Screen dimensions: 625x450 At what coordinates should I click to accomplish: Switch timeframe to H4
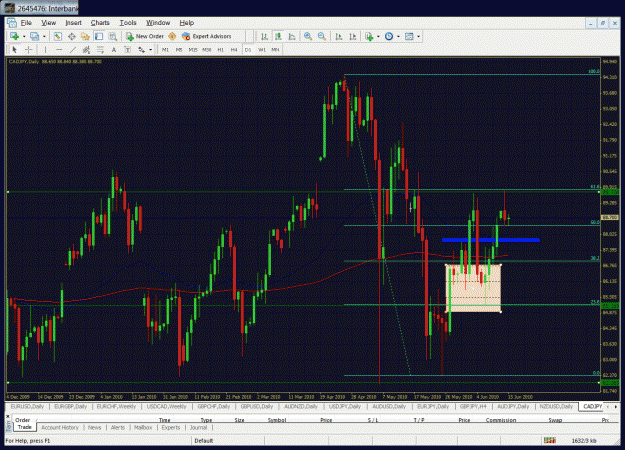click(x=234, y=49)
